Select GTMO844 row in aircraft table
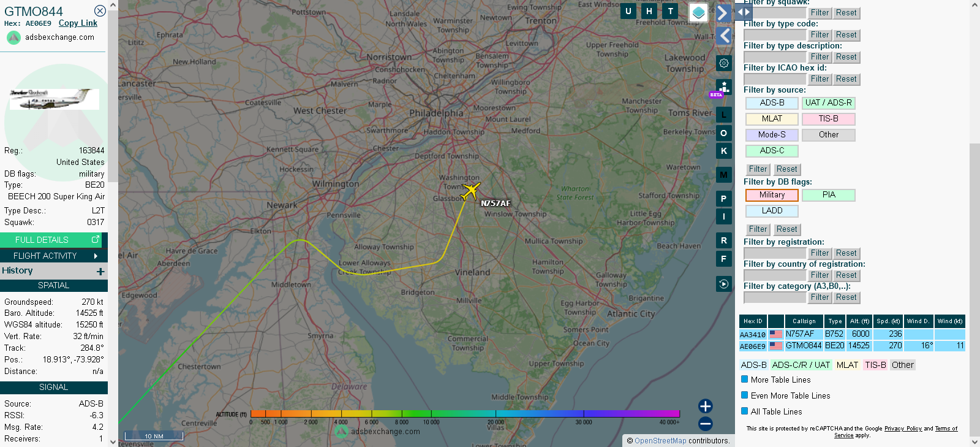Screen dimensions: 980x447 point(852,346)
